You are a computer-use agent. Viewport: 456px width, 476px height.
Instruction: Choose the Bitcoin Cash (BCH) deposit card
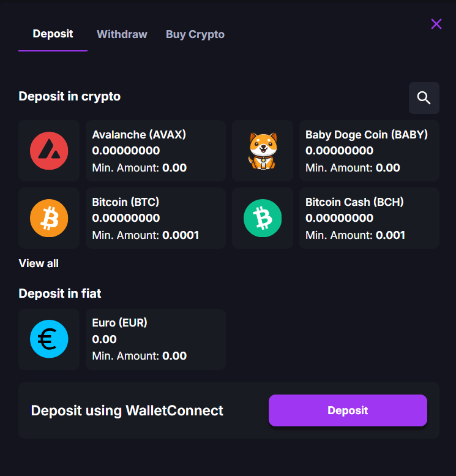[369, 218]
